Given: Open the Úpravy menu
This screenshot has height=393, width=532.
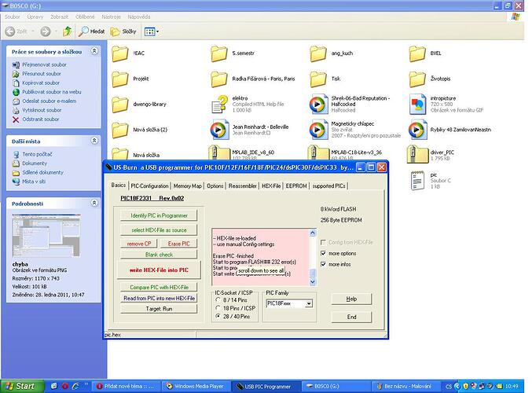Looking at the screenshot, I should 35,17.
